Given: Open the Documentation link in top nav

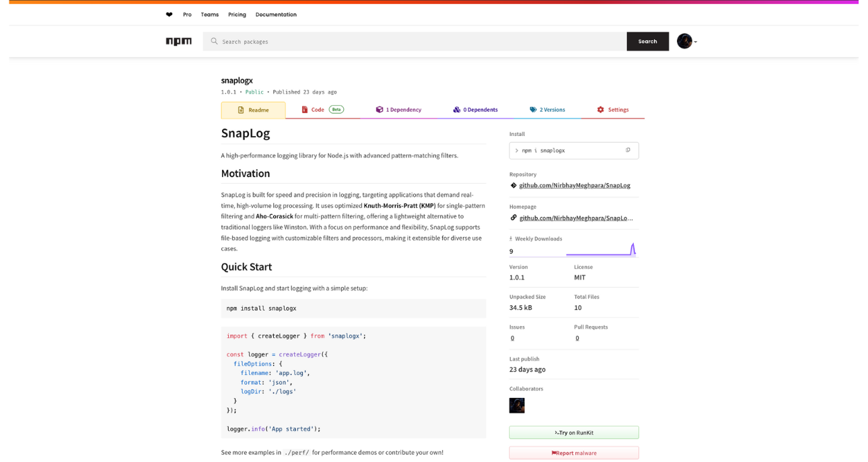Looking at the screenshot, I should pyautogui.click(x=276, y=14).
